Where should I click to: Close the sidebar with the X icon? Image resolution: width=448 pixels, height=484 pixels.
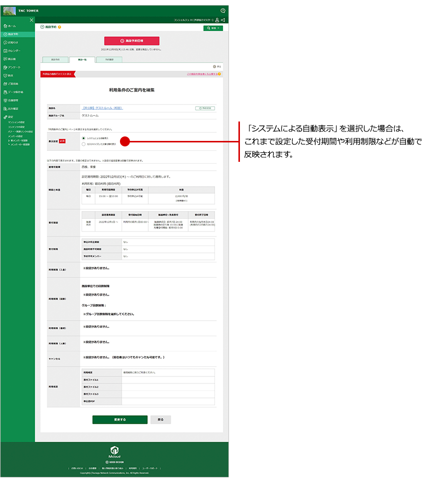click(x=31, y=20)
